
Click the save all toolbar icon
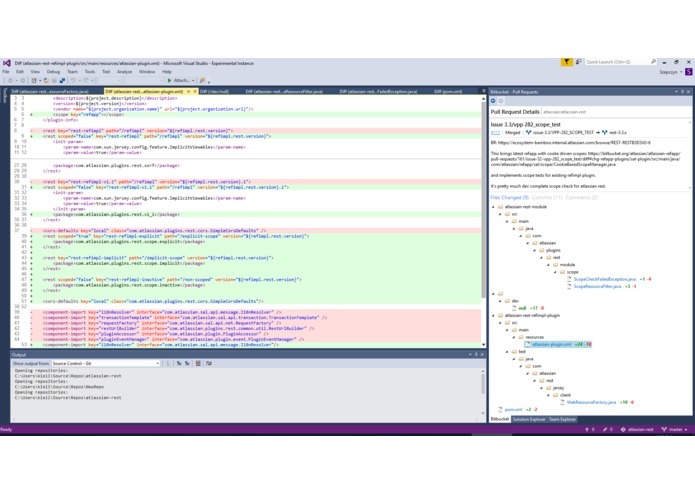[62, 81]
